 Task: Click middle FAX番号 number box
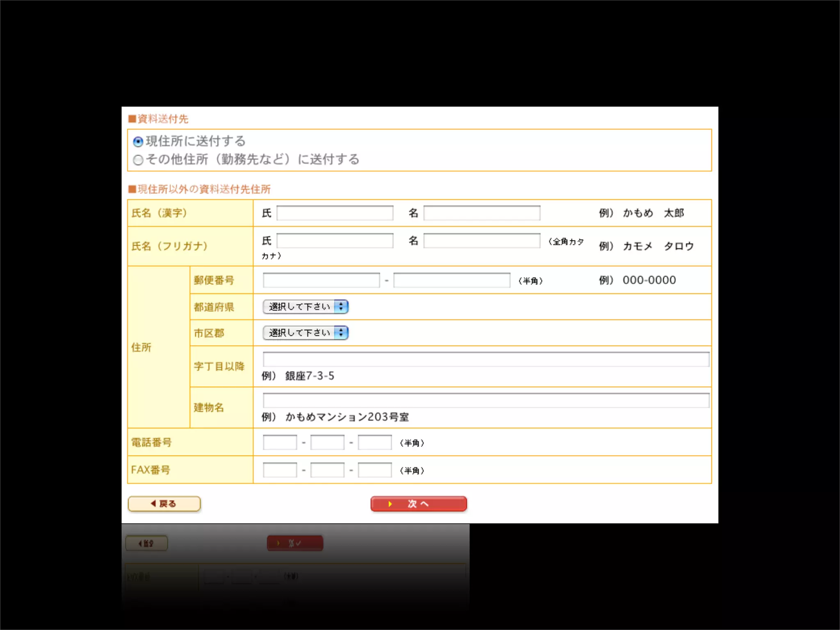point(327,470)
